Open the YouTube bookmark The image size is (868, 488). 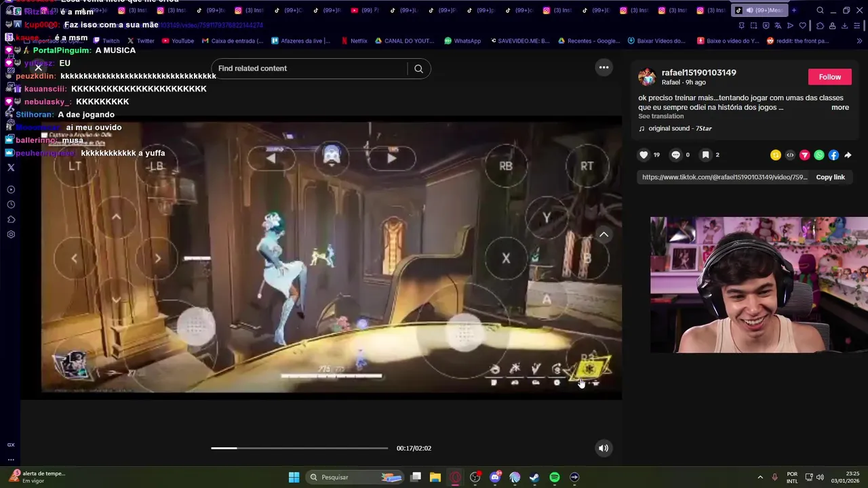tap(178, 41)
